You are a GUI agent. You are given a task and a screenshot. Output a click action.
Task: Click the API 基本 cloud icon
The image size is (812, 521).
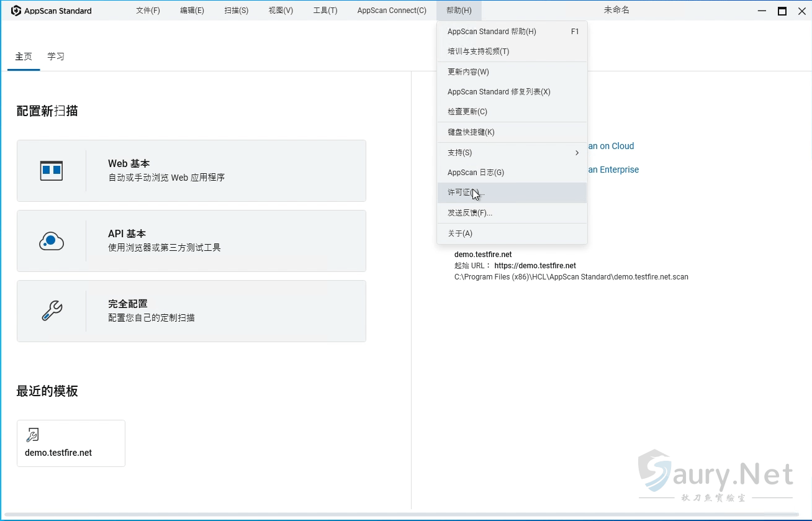pyautogui.click(x=52, y=241)
